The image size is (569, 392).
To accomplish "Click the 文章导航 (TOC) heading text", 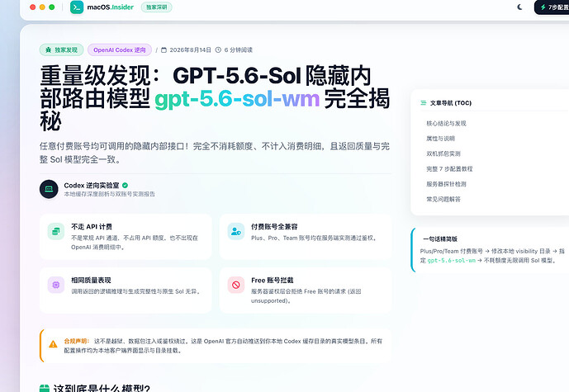I will [451, 103].
